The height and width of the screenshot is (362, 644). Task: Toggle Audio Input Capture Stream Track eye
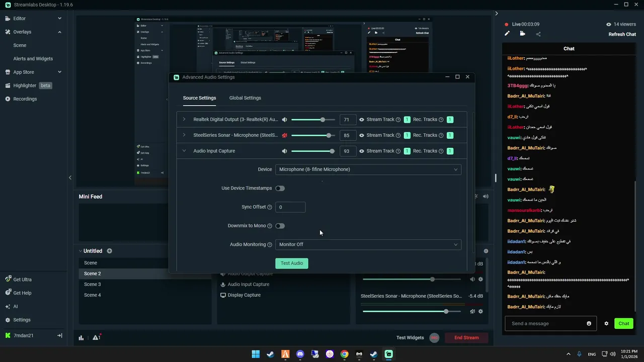(361, 151)
